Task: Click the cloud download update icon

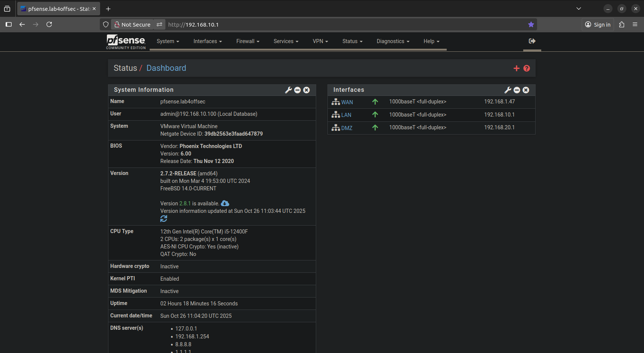Action: (225, 203)
